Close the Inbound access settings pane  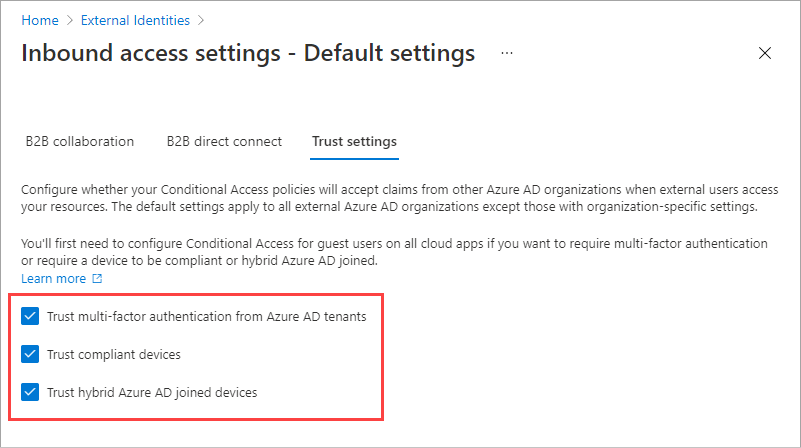tap(765, 53)
